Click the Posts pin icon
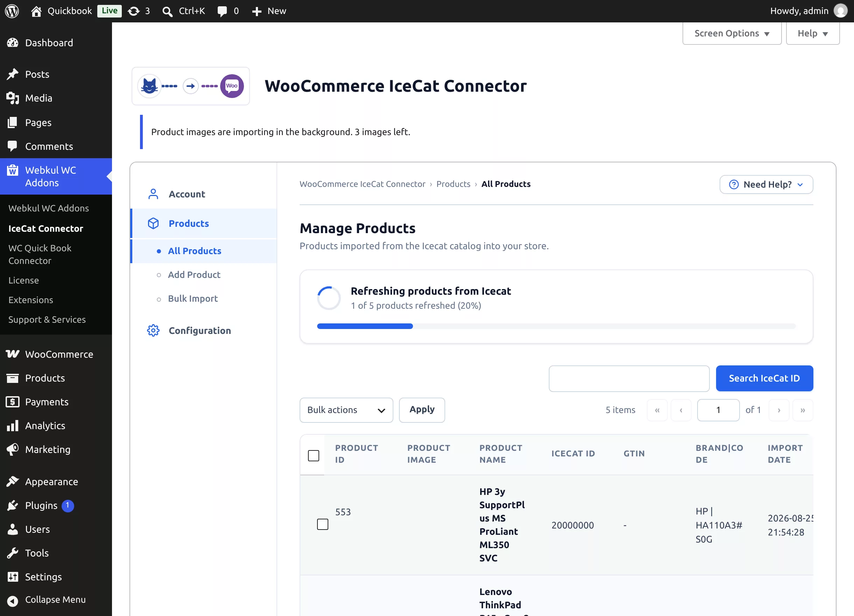The image size is (854, 616). click(13, 74)
